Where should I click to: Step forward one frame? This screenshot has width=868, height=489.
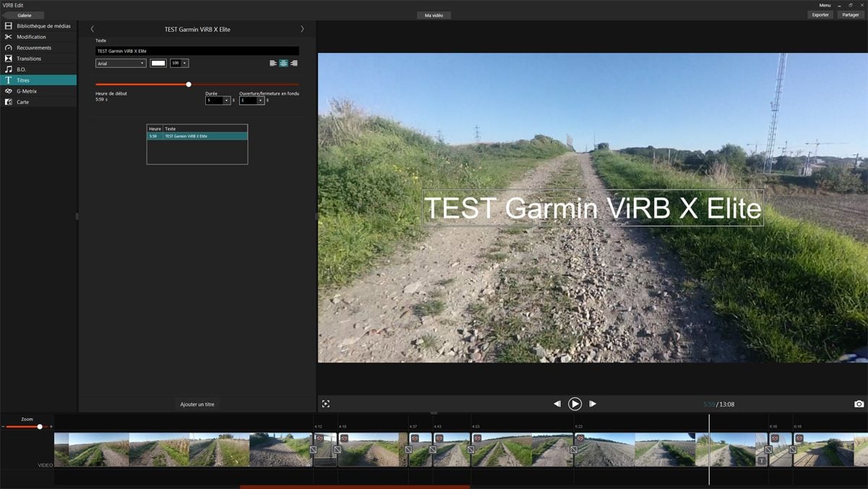(593, 404)
